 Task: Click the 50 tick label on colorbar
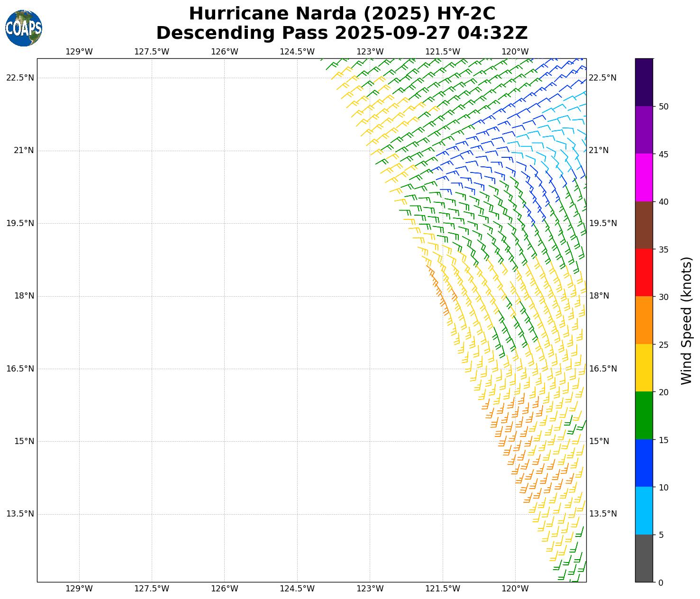[664, 107]
